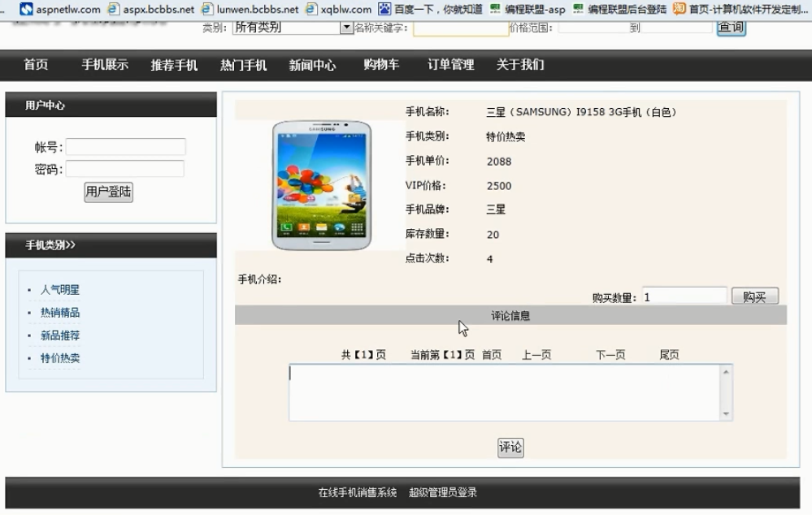Select the 新品推荐 category link
This screenshot has height=515, width=812.
(60, 335)
